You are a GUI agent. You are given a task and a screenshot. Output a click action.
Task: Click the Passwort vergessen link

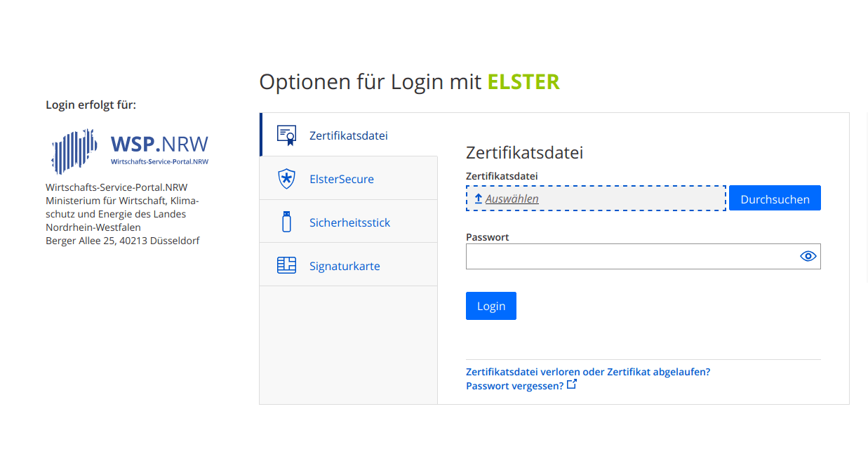514,385
